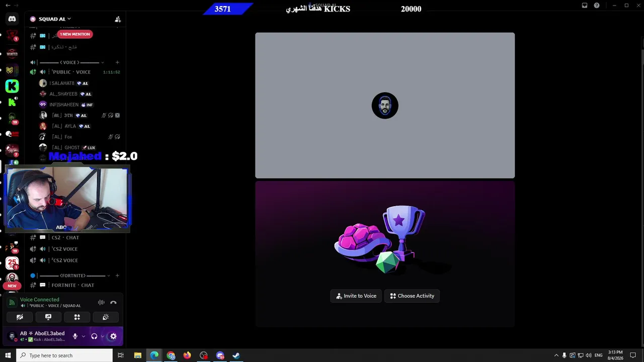Image resolution: width=644 pixels, height=362 pixels.
Task: Invite members using the top sidebar icon
Action: (118, 19)
